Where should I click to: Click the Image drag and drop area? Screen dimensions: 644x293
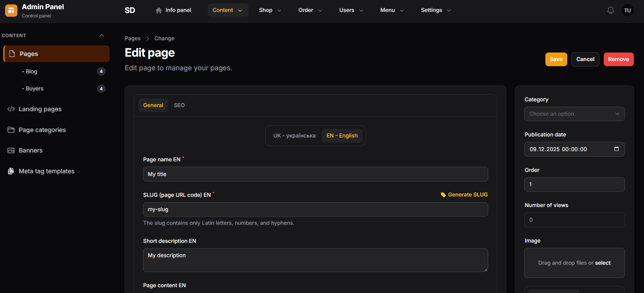574,263
